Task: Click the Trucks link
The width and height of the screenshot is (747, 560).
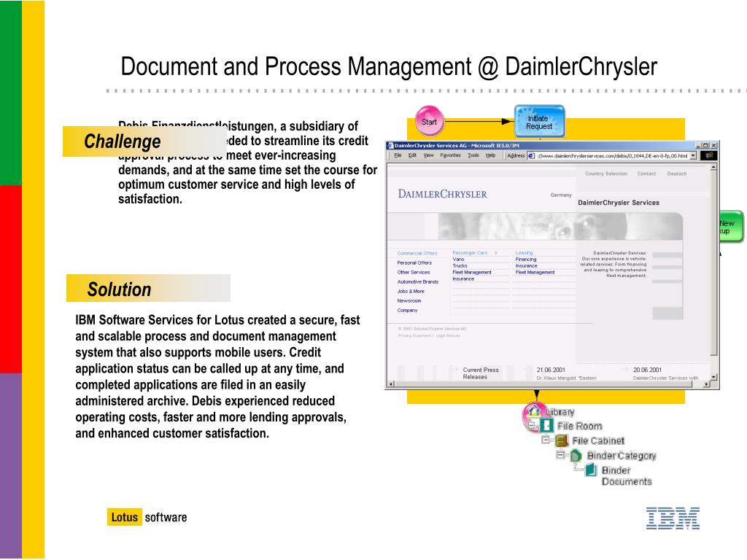Action: pyautogui.click(x=460, y=265)
